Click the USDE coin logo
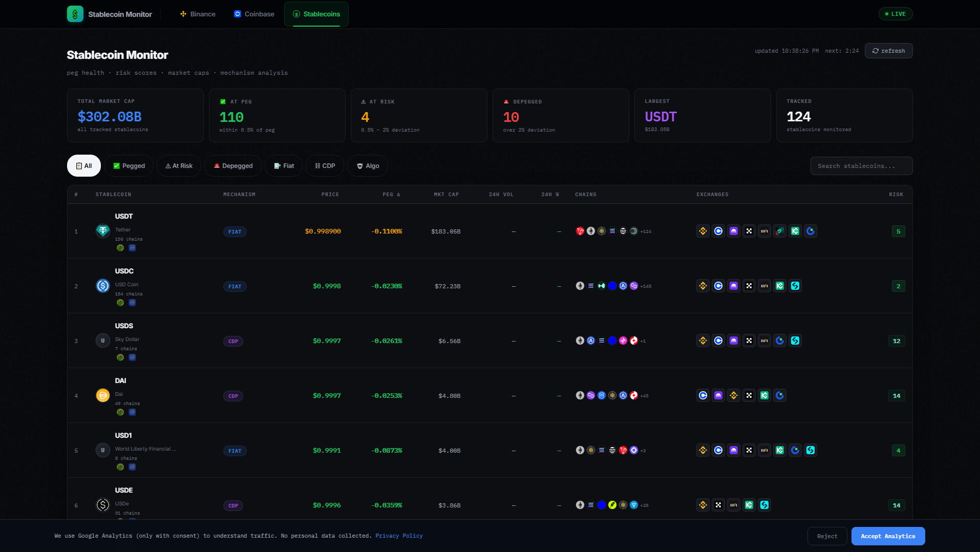The width and height of the screenshot is (980, 552). point(103,505)
